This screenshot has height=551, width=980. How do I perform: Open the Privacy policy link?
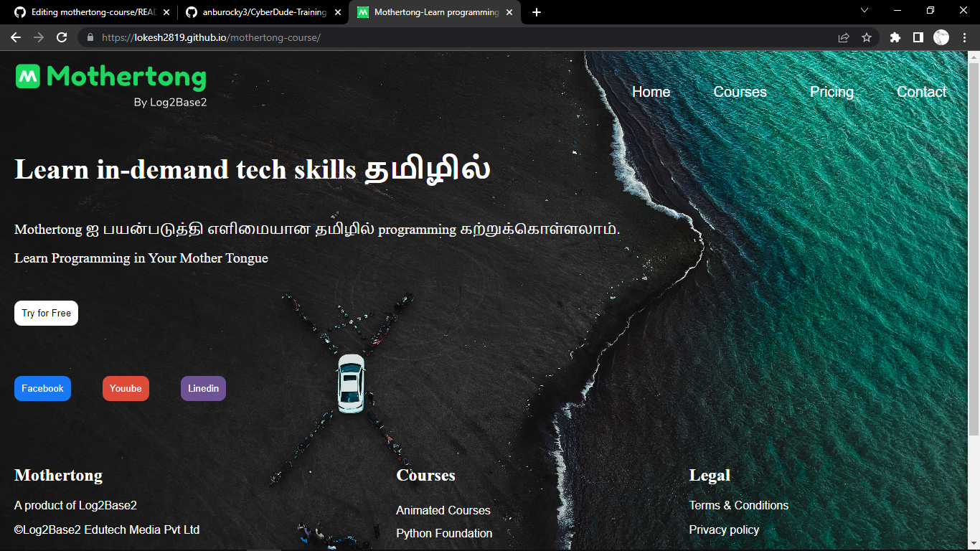[x=724, y=529]
